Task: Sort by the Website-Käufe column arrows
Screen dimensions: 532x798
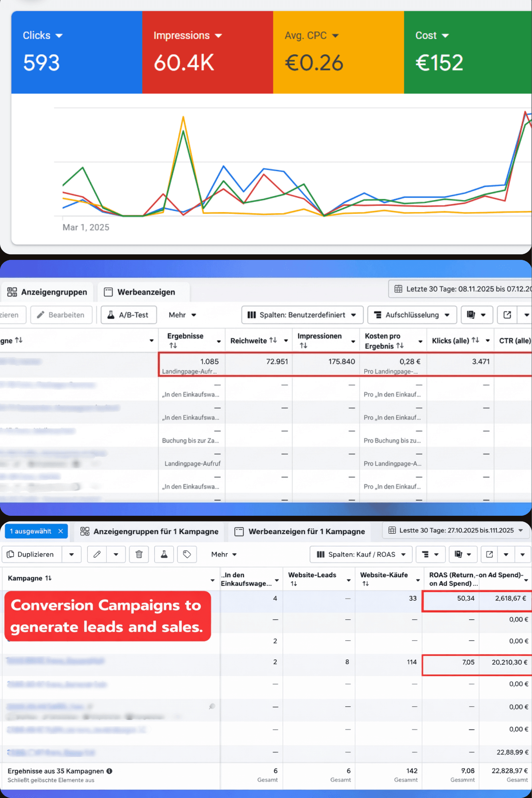Action: (x=366, y=584)
